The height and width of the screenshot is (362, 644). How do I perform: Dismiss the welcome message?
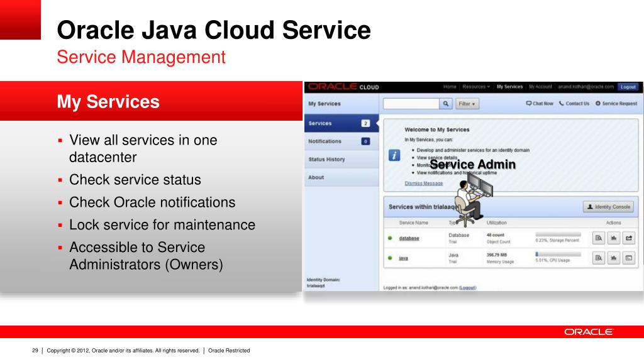(x=423, y=184)
